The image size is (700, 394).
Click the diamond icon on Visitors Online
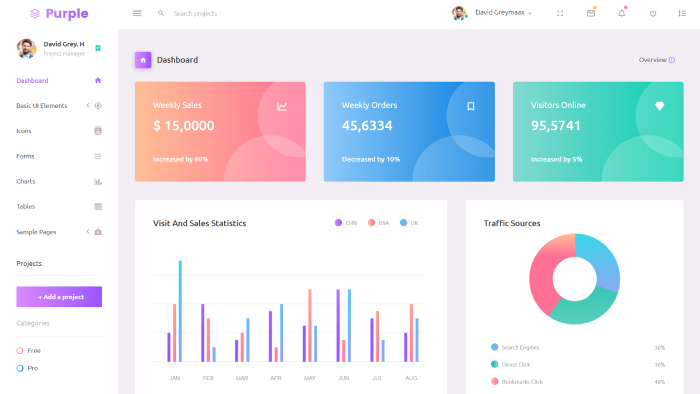pos(659,106)
